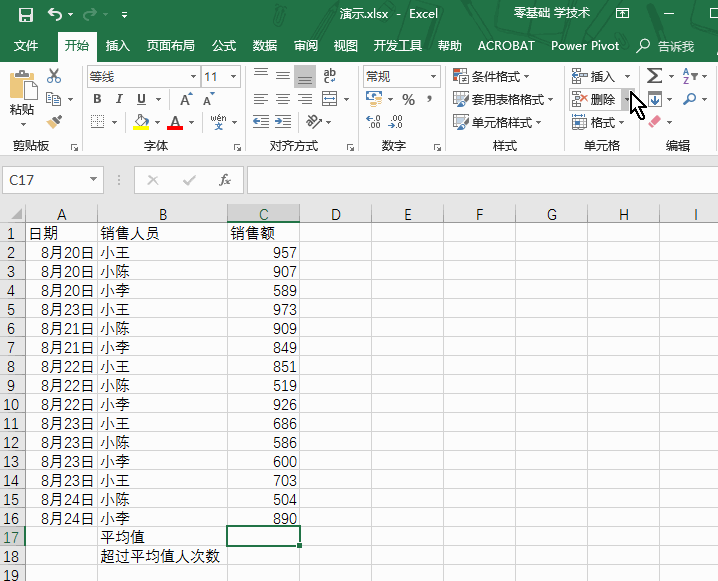This screenshot has width=718, height=581.
Task: Toggle Wrap Text (ab icon)
Action: coord(329,76)
